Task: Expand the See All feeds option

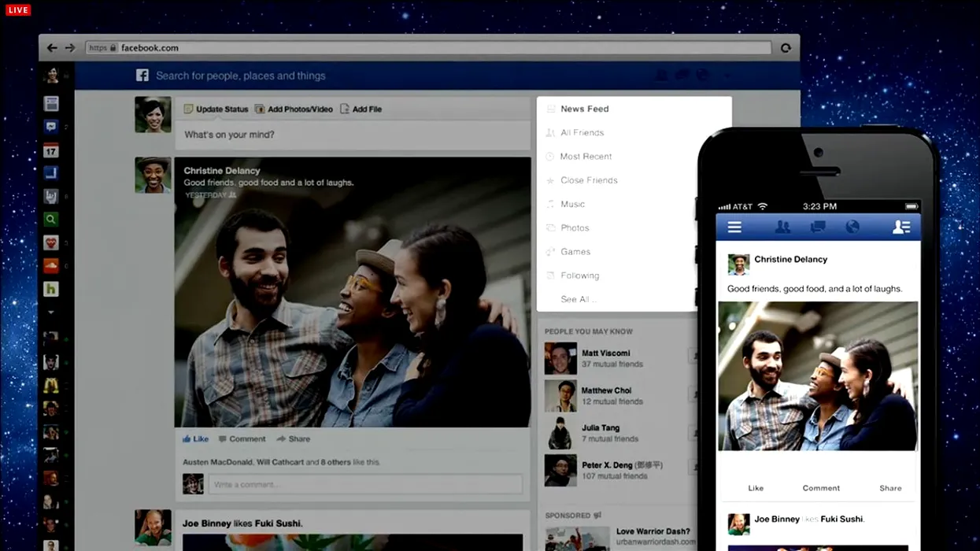Action: [578, 299]
